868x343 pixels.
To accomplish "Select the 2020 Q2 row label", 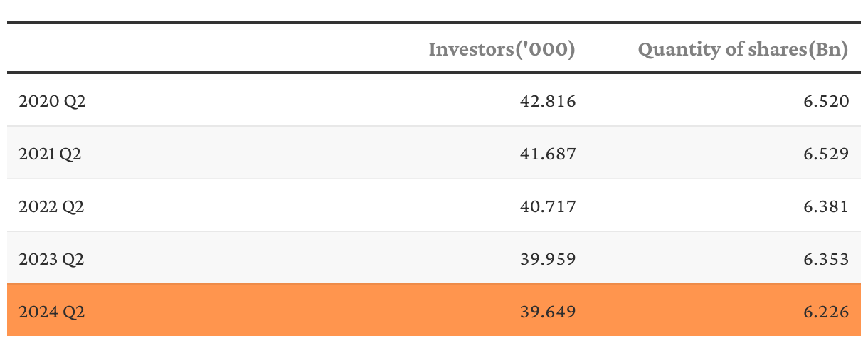I will click(x=53, y=102).
